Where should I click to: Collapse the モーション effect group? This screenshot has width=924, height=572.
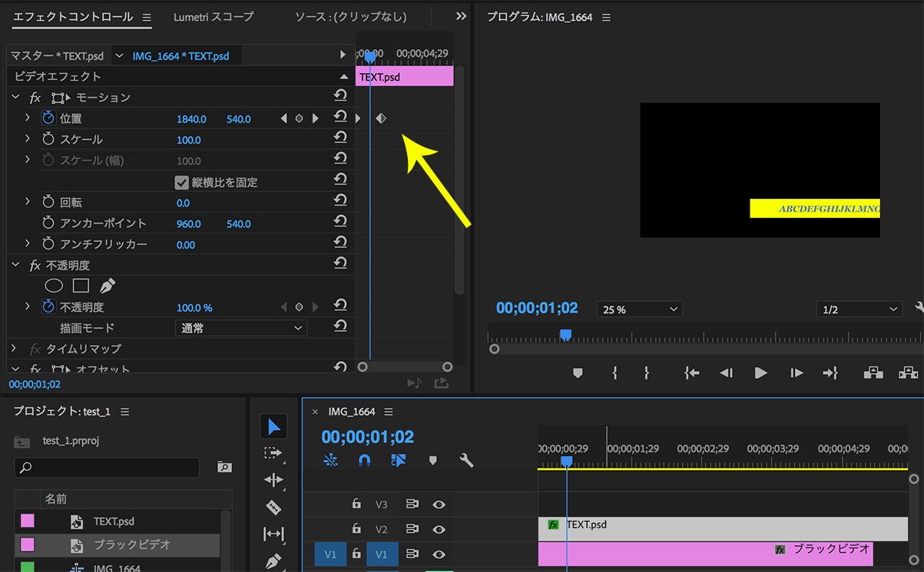tap(15, 98)
